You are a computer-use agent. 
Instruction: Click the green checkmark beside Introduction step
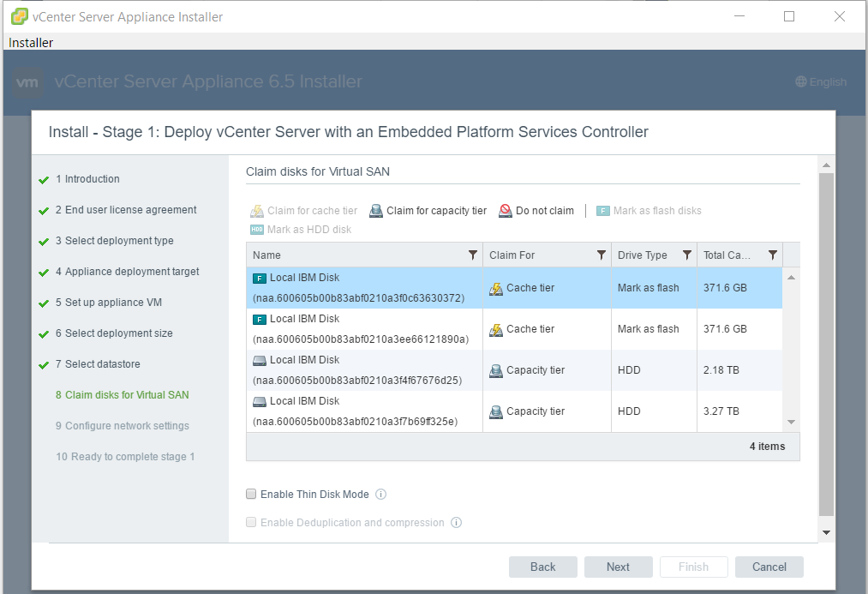coord(44,180)
